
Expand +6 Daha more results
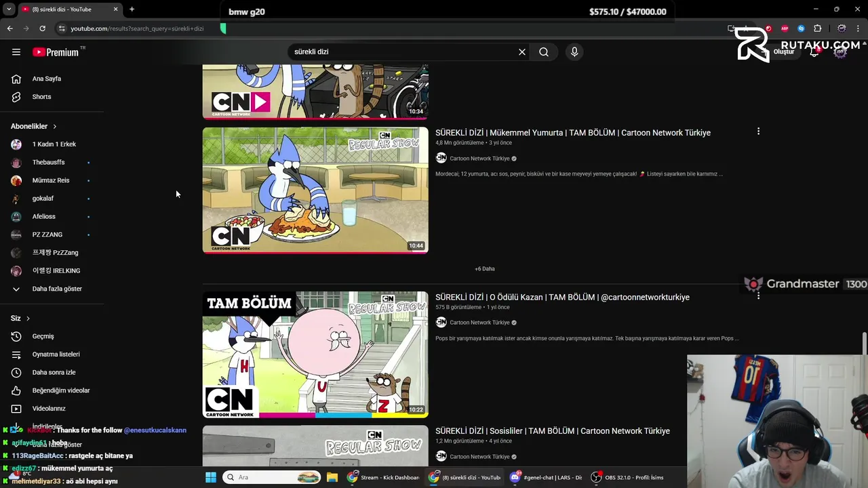[484, 269]
